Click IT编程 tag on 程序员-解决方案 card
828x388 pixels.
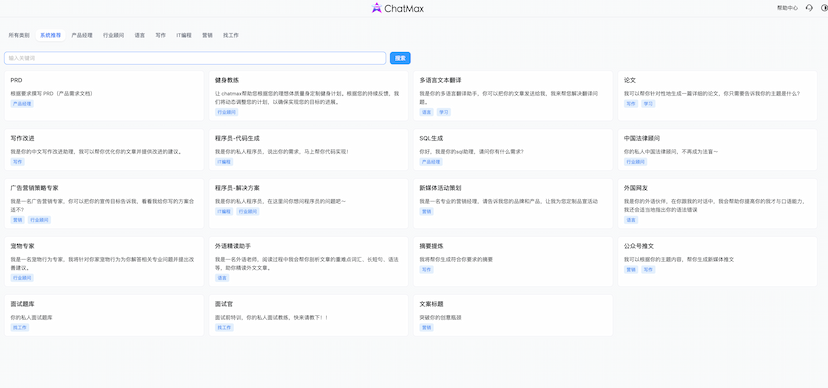click(224, 211)
